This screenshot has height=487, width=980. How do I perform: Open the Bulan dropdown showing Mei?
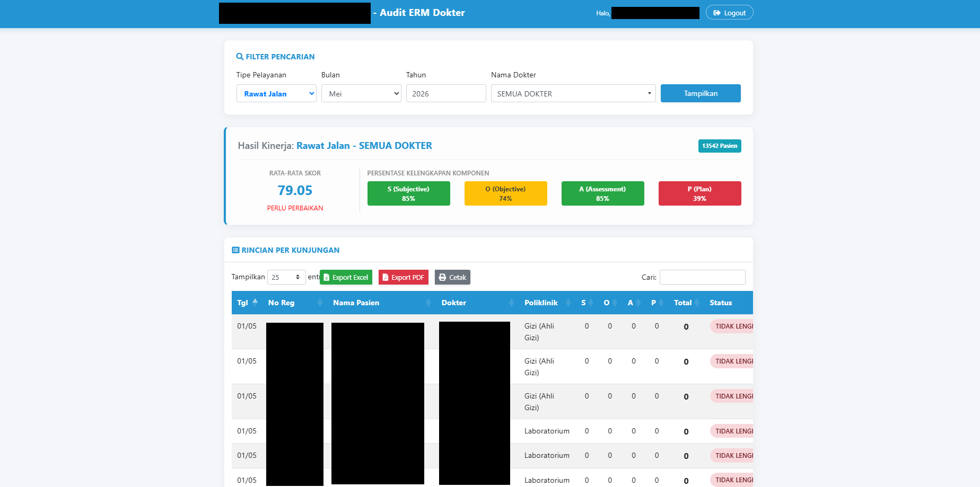pos(361,93)
